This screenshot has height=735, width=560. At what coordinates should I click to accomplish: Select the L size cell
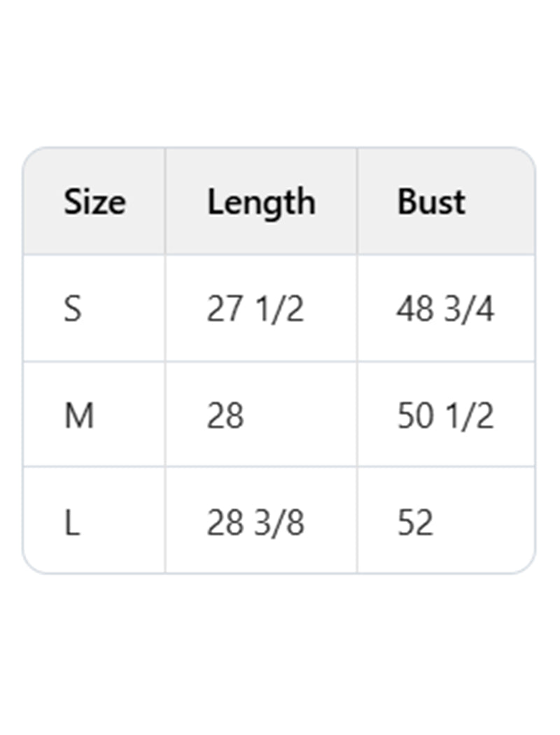click(x=72, y=522)
